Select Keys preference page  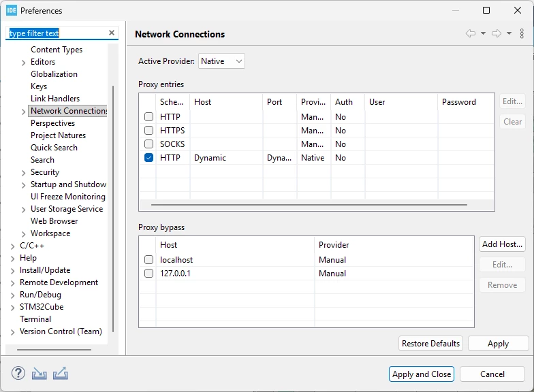pyautogui.click(x=39, y=86)
